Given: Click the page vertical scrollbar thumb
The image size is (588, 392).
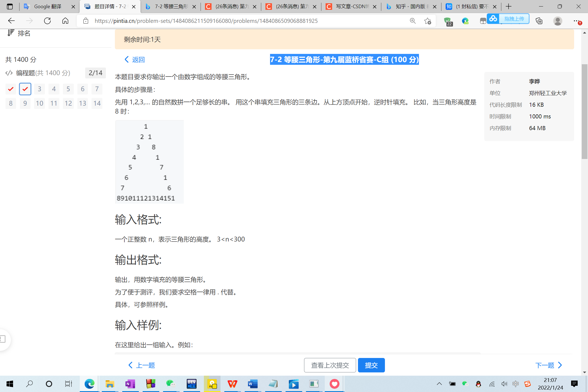Looking at the screenshot, I should coord(584,112).
